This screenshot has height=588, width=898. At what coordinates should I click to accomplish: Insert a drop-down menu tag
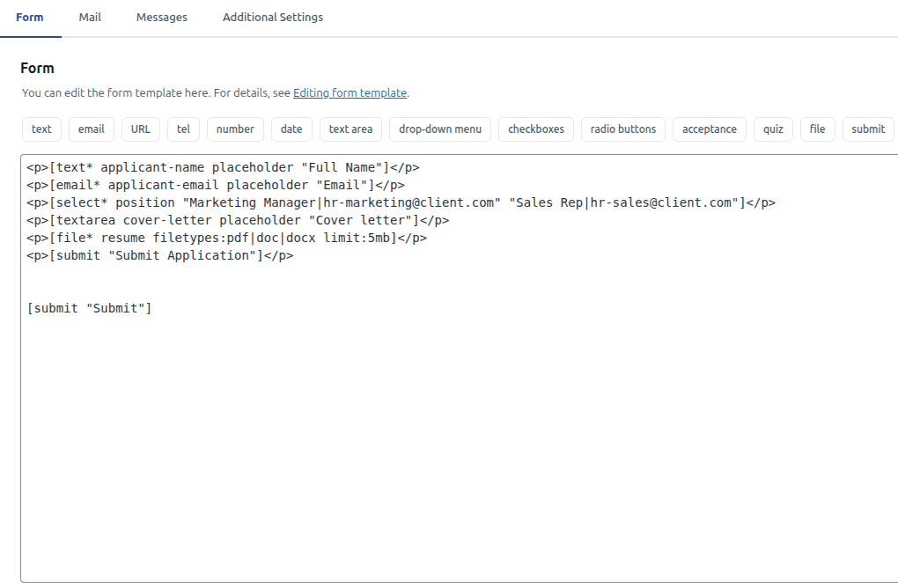point(439,129)
